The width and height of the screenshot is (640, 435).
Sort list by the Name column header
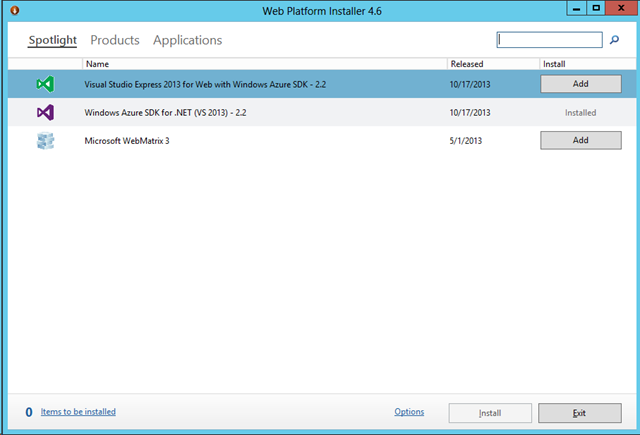pyautogui.click(x=98, y=64)
